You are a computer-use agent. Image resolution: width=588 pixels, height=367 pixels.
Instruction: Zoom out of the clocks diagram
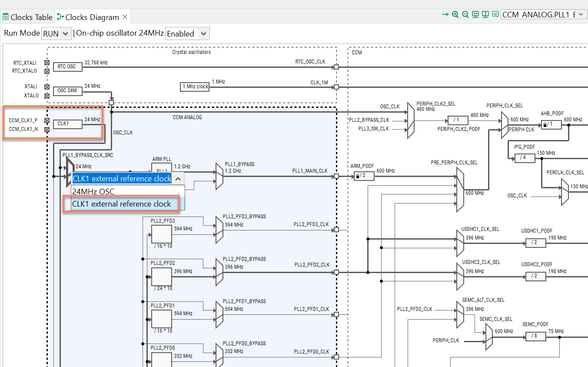(465, 14)
